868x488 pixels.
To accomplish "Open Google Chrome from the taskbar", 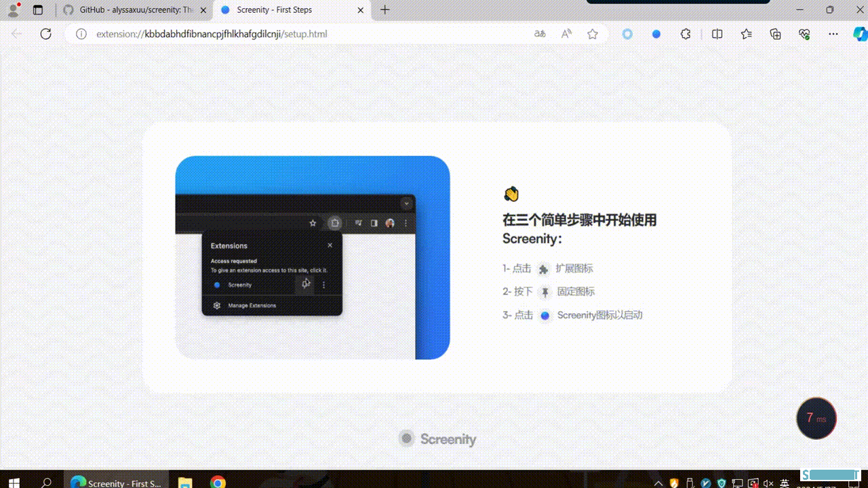I will pos(218,483).
